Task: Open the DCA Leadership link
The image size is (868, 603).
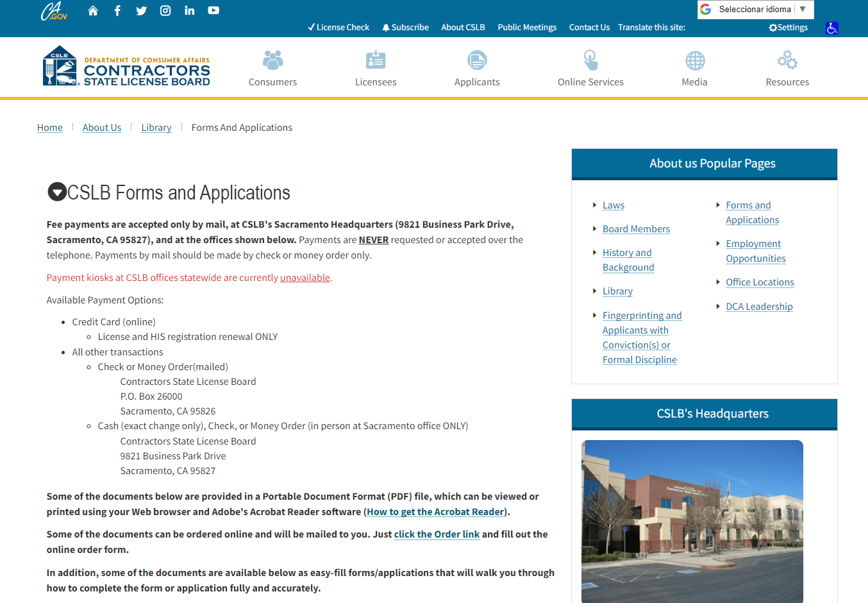Action: [759, 307]
